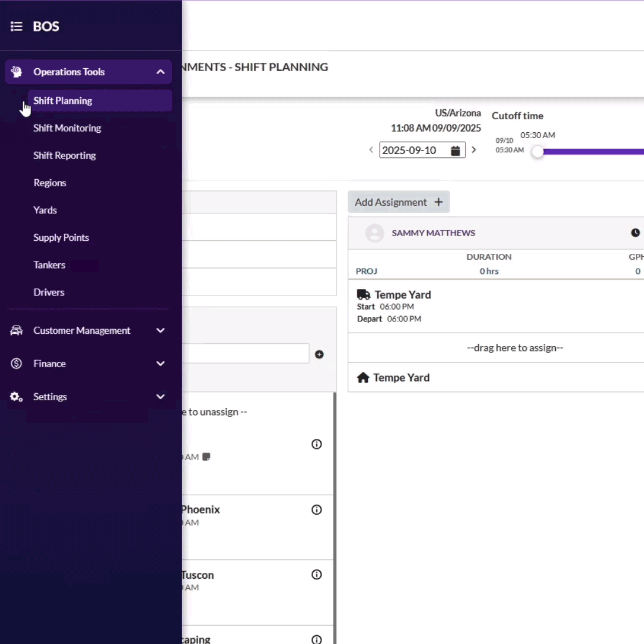The height and width of the screenshot is (644, 644).
Task: Click the purple cutoff time slider track
Action: tap(593, 152)
